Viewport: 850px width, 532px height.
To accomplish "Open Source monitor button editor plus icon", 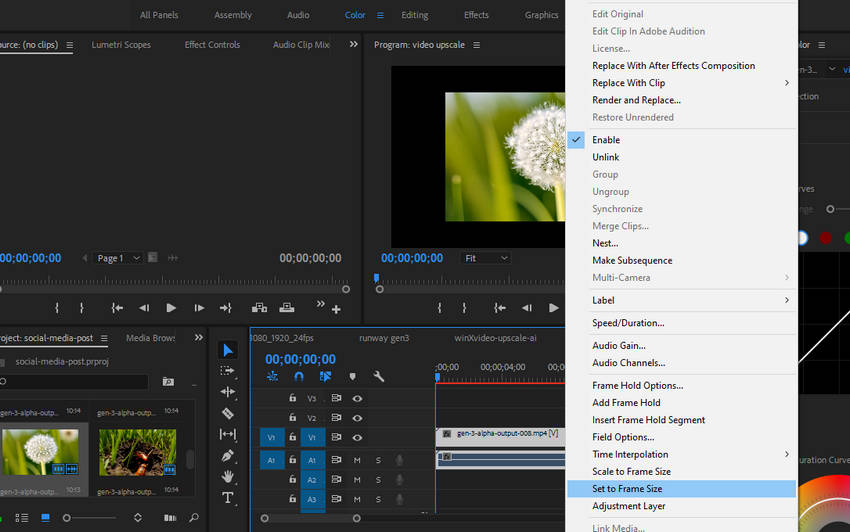I will [x=336, y=309].
